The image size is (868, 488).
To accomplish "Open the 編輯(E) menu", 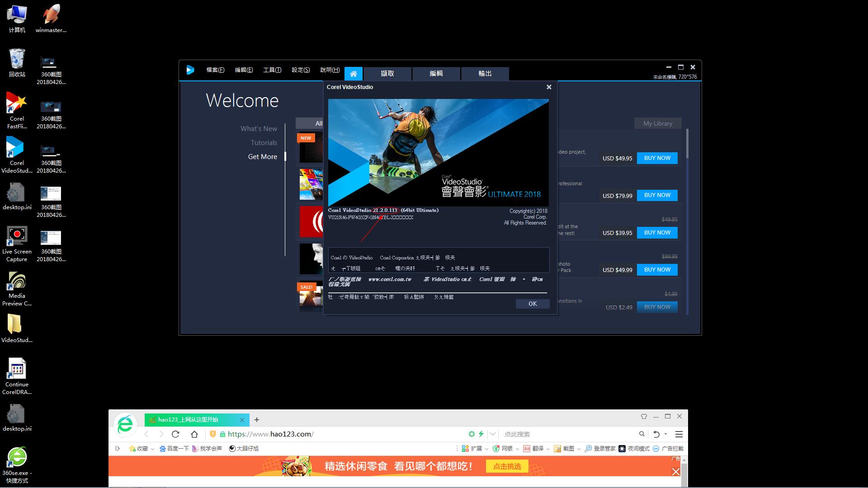I will click(x=244, y=70).
